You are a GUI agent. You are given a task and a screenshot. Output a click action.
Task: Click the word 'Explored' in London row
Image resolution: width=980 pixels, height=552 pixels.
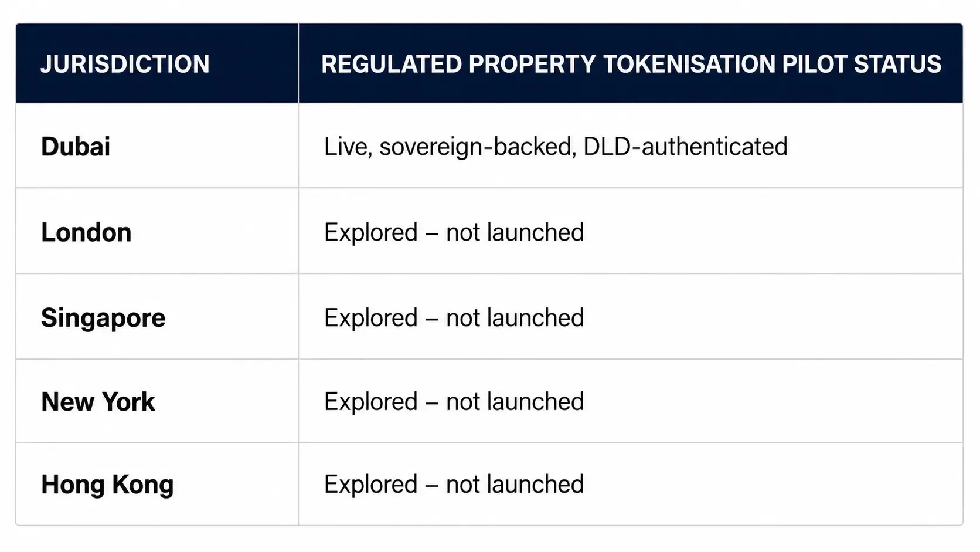tap(370, 232)
